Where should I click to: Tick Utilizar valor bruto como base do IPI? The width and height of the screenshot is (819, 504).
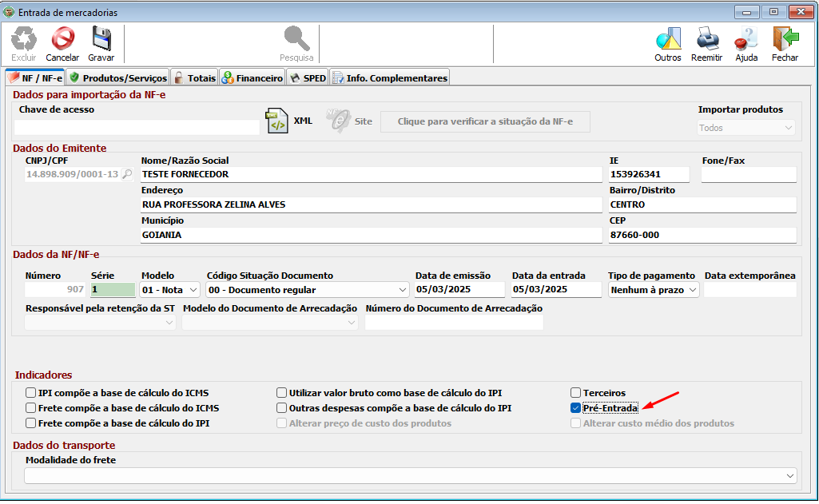tap(281, 393)
